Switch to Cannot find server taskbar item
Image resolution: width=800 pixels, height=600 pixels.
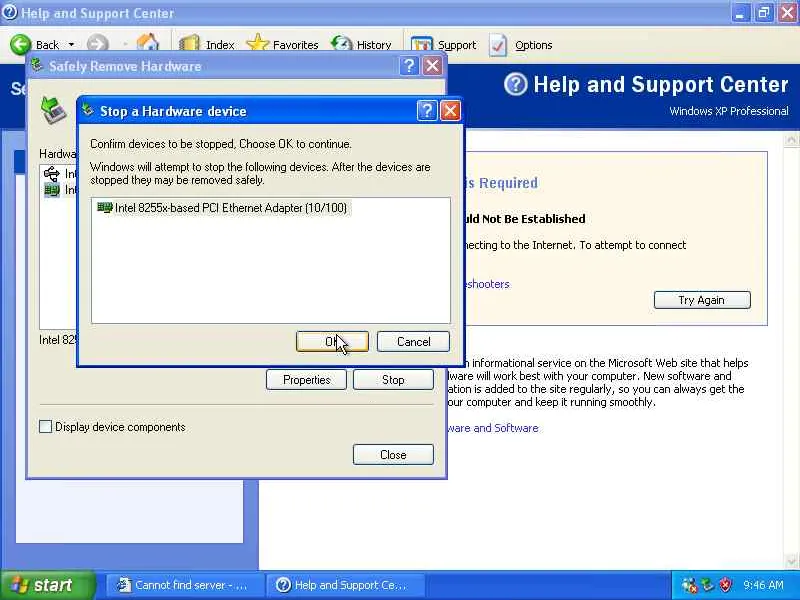point(184,585)
